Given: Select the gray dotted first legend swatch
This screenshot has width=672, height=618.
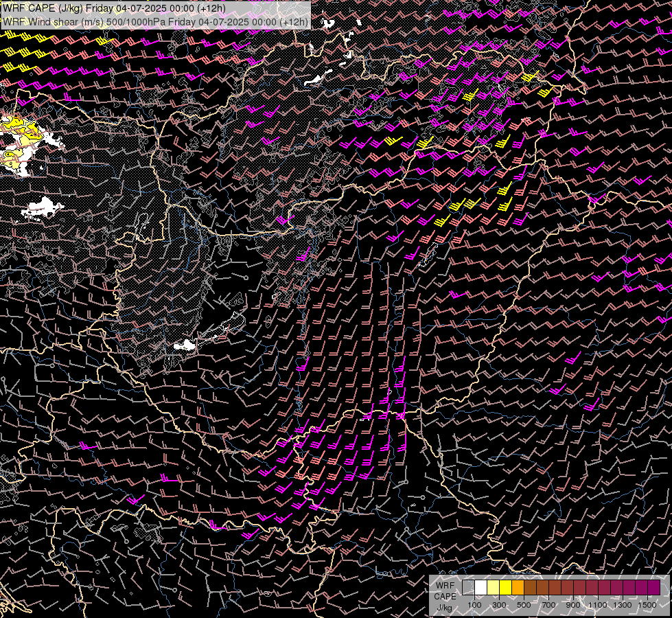Looking at the screenshot, I should 468,587.
